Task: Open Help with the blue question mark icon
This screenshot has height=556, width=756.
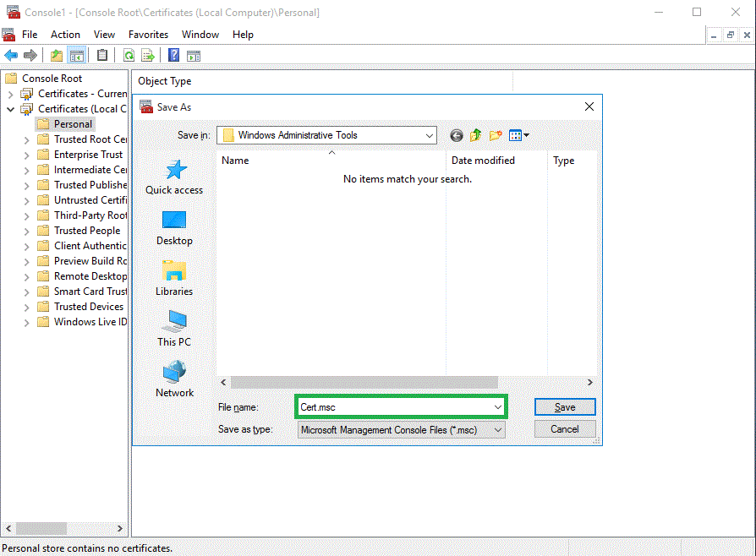Action: point(173,56)
